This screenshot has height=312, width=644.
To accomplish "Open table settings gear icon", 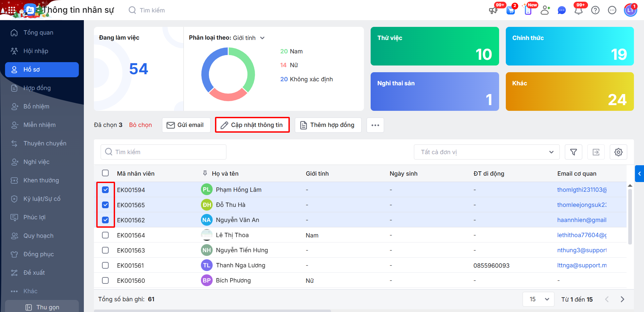I will click(x=618, y=152).
